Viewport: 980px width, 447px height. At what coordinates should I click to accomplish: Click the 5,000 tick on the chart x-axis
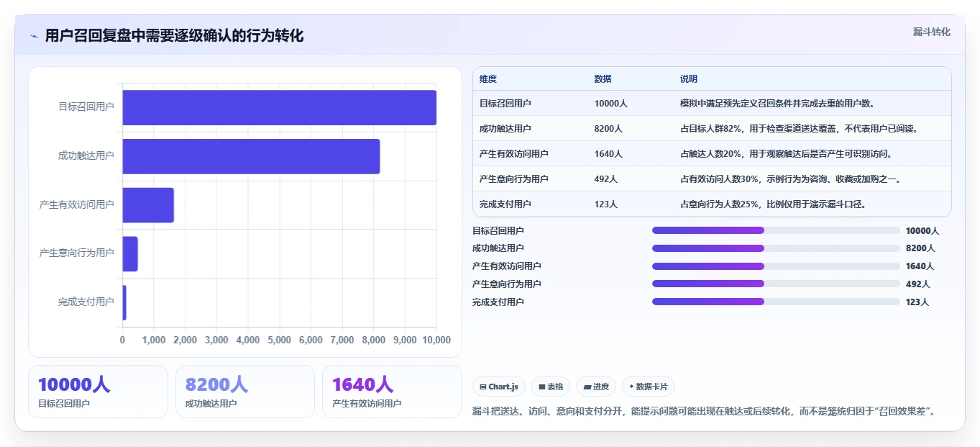(280, 340)
